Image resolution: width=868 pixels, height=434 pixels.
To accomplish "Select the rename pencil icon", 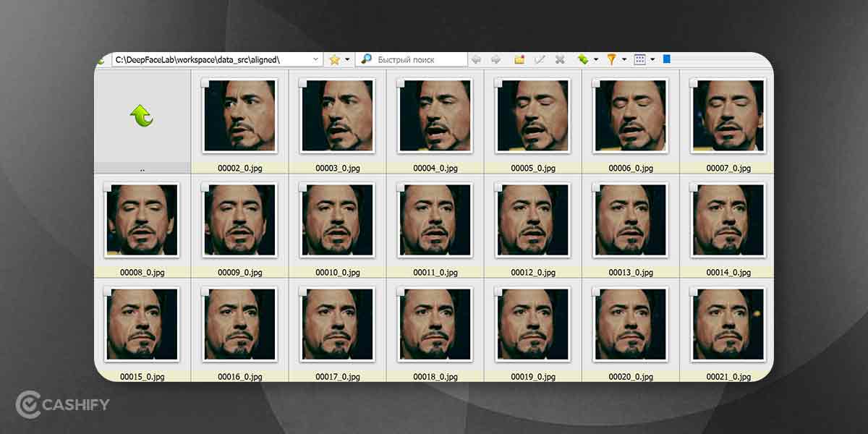I will click(540, 59).
